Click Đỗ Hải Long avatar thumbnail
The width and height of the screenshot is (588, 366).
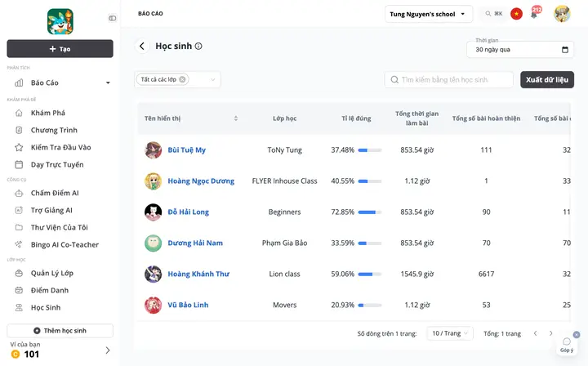[153, 212]
